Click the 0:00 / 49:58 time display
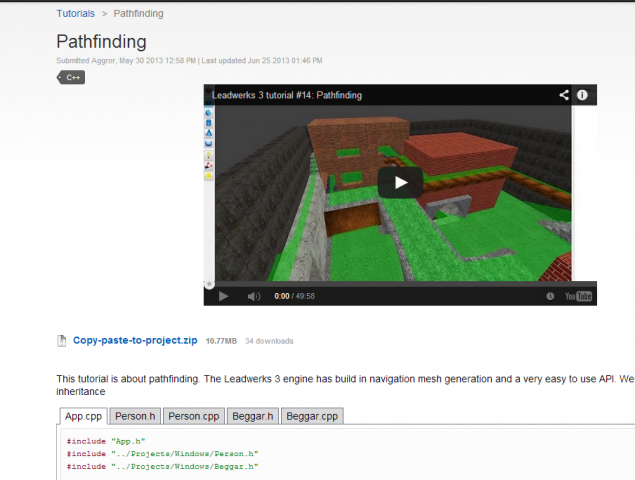Image resolution: width=635 pixels, height=480 pixels. tap(294, 296)
